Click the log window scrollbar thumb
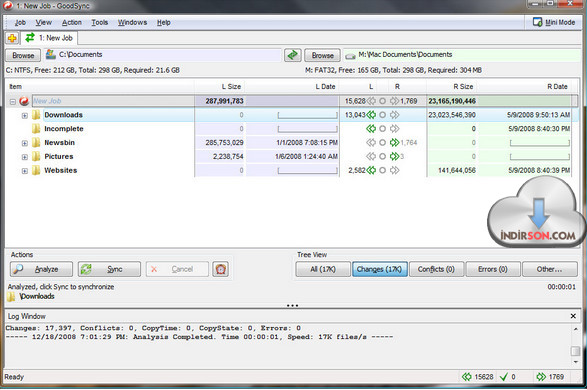The height and width of the screenshot is (390, 587). click(x=575, y=351)
